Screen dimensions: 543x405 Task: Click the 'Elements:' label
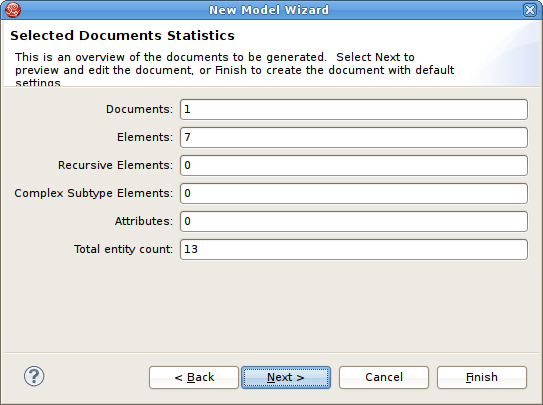pos(145,137)
